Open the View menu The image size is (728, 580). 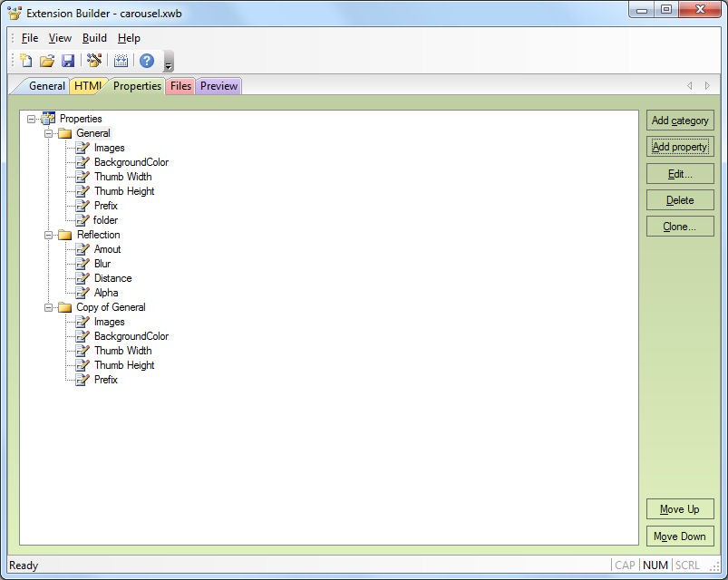pos(60,38)
